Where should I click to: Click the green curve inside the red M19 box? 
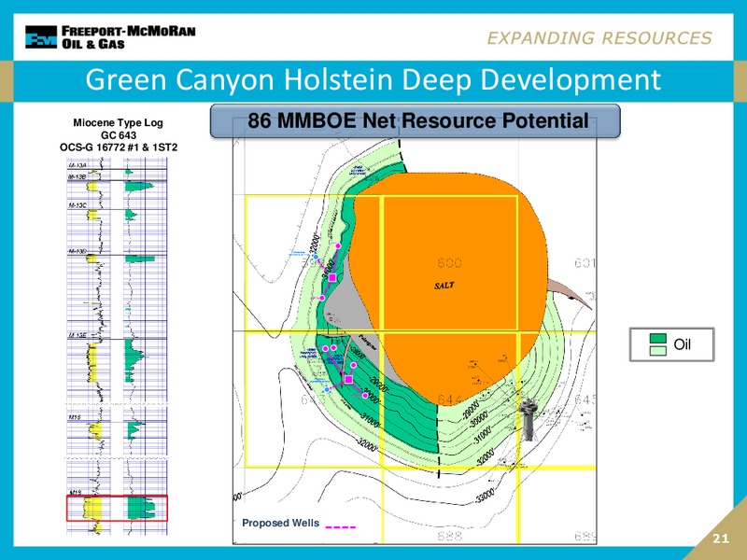[x=142, y=508]
